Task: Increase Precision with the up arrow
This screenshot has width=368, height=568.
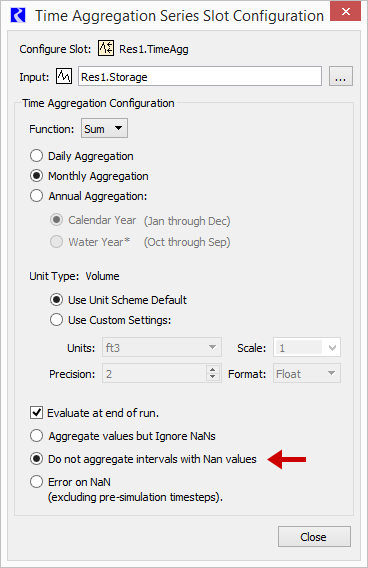Action: [213, 370]
